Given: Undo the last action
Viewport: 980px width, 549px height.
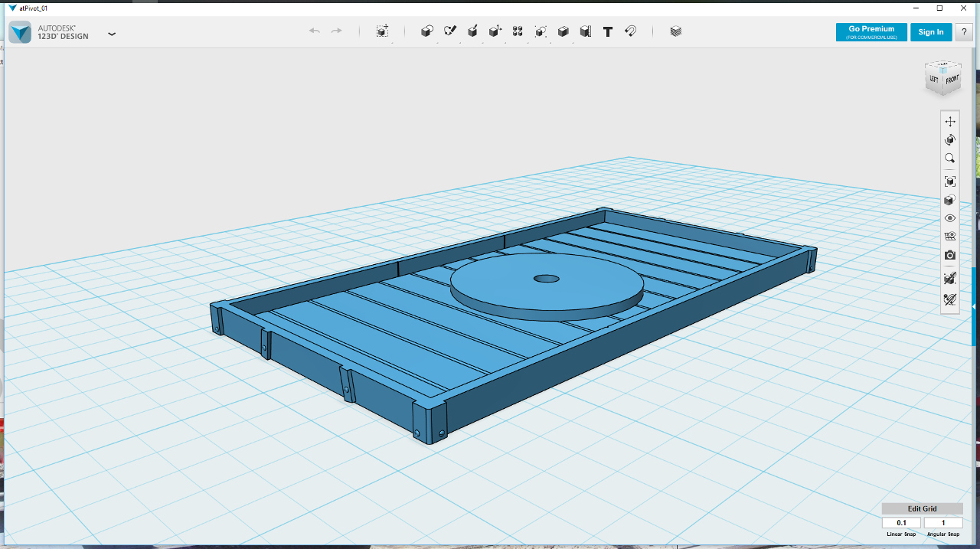Looking at the screenshot, I should 314,31.
